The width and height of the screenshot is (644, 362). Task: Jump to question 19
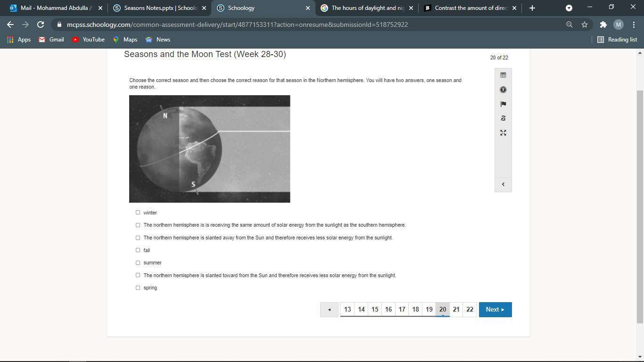(429, 310)
